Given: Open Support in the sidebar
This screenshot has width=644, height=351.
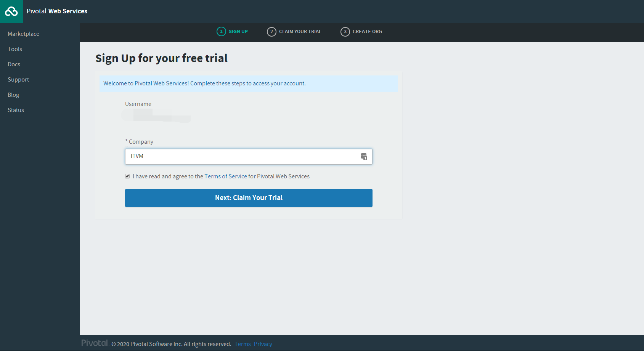Looking at the screenshot, I should point(18,80).
